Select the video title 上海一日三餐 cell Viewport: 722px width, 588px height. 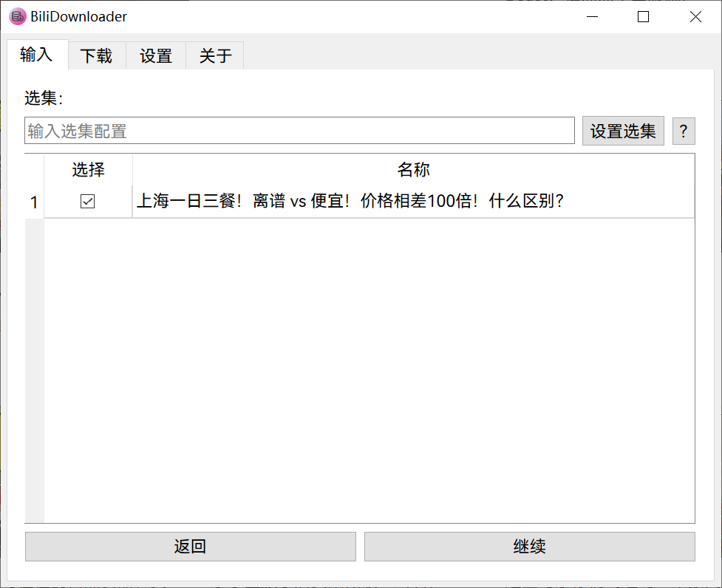pos(414,202)
